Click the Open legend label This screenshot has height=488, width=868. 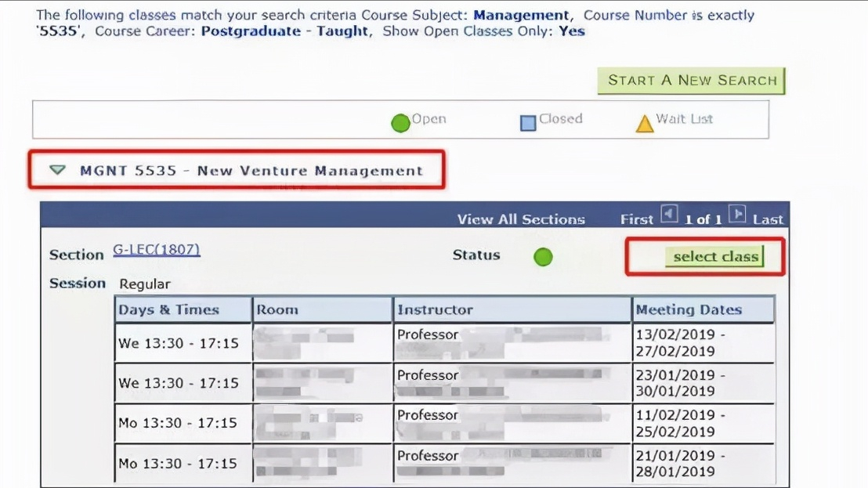point(429,119)
